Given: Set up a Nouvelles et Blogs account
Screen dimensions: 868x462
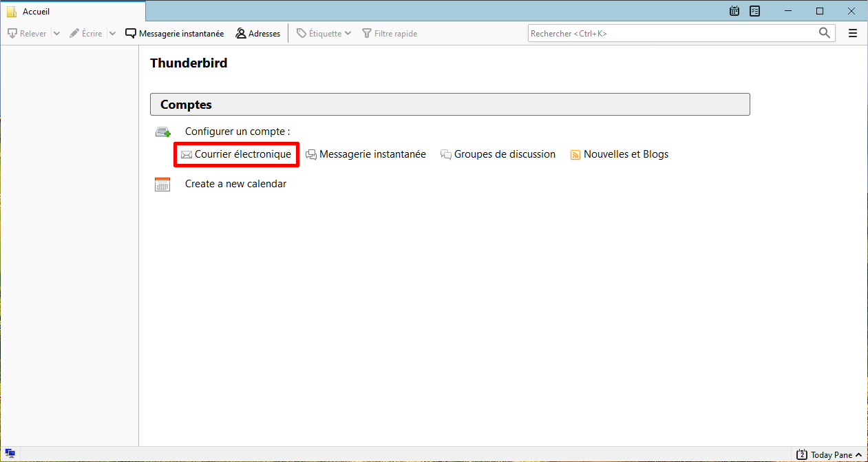Looking at the screenshot, I should point(620,154).
